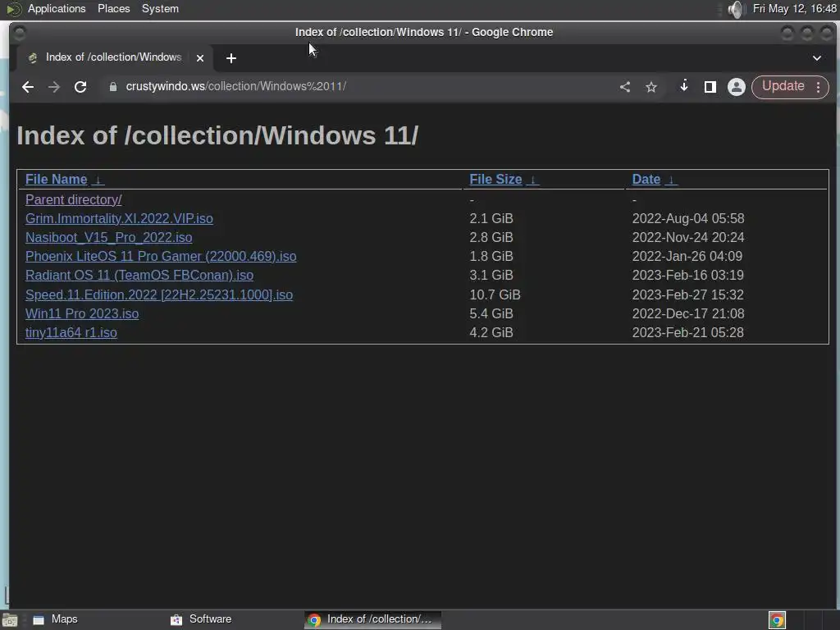Screen dimensions: 840x630
Task: Reload the current page
Action: point(80,87)
